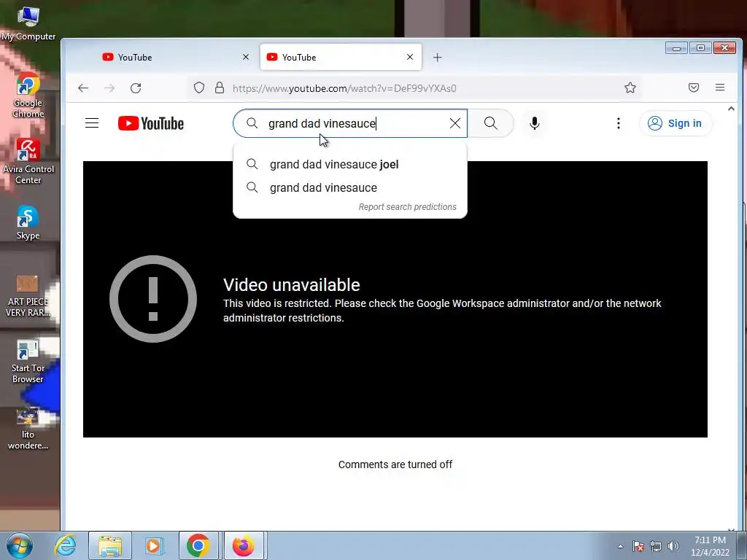Choose suggestion 'grand dad vinesauce joel'

tap(350, 164)
